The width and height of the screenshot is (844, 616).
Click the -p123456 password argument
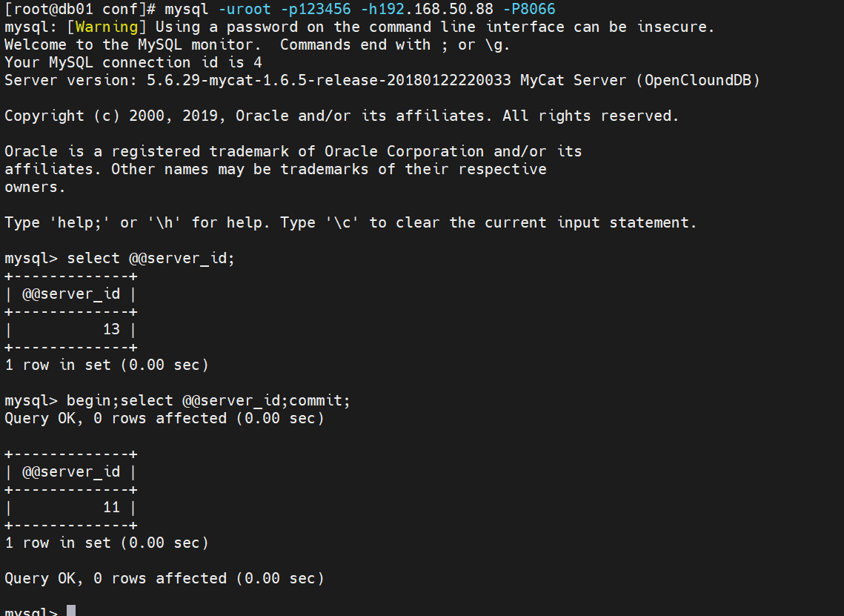316,9
